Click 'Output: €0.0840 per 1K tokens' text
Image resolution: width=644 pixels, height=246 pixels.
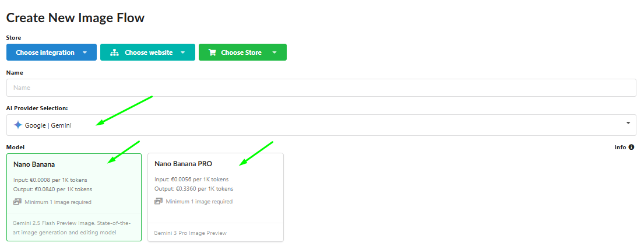coord(52,189)
